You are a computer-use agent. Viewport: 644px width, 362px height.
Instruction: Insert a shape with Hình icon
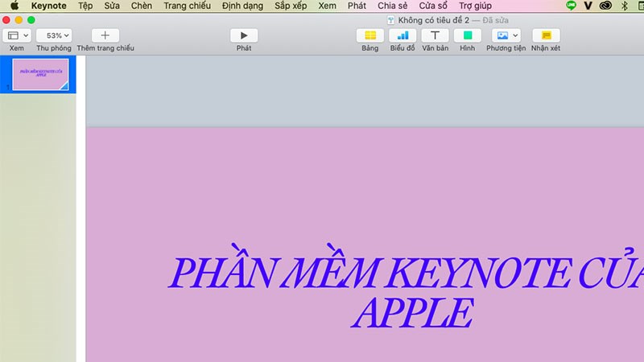click(468, 35)
